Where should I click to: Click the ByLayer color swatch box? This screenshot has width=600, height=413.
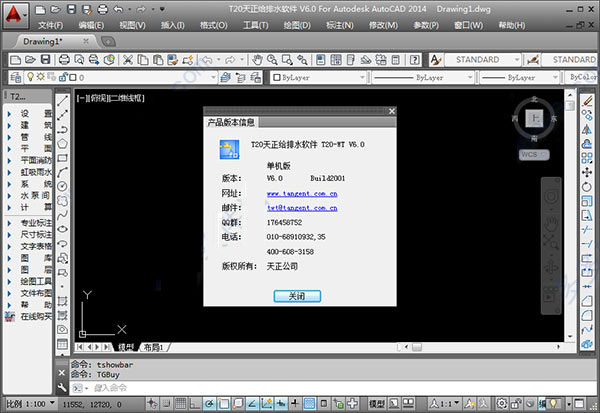pyautogui.click(x=277, y=77)
